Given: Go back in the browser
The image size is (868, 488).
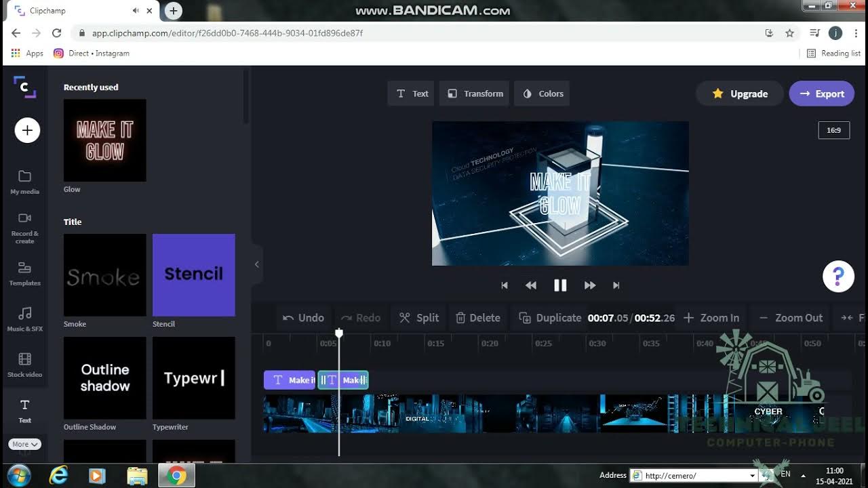Looking at the screenshot, I should [16, 33].
